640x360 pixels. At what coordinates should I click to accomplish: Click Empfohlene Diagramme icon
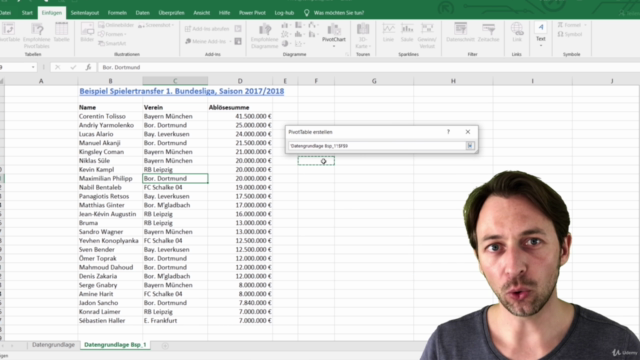[264, 36]
